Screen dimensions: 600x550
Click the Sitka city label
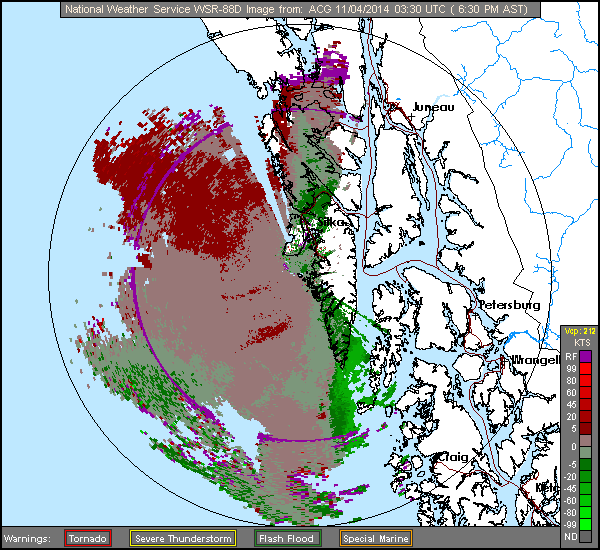(x=333, y=222)
